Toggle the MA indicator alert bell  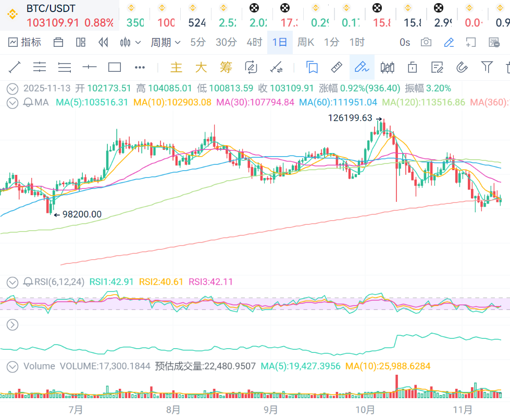[28, 103]
